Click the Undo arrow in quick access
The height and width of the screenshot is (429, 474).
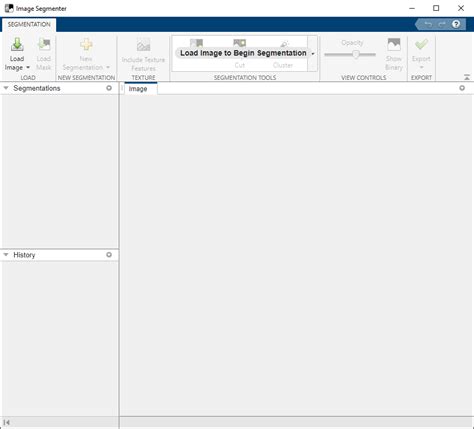click(x=428, y=24)
